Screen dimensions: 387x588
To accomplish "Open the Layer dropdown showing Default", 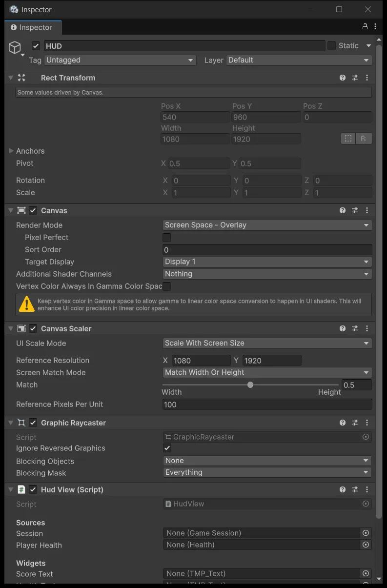I will tap(299, 60).
